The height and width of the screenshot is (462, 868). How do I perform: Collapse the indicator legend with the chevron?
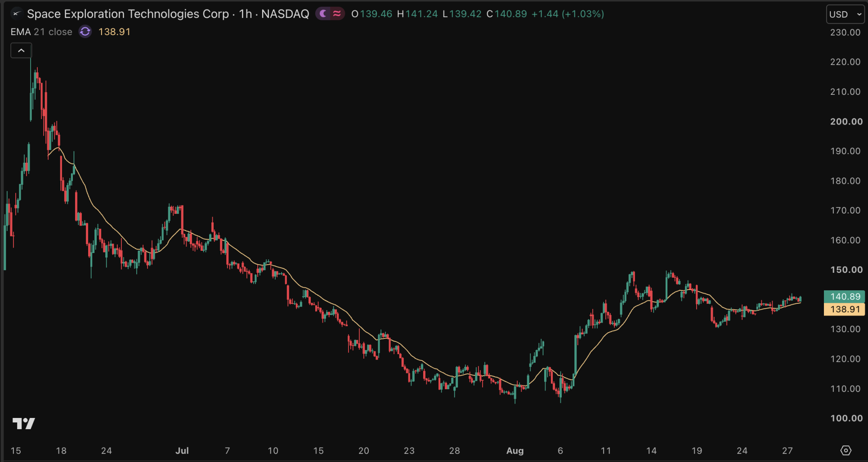(x=21, y=50)
